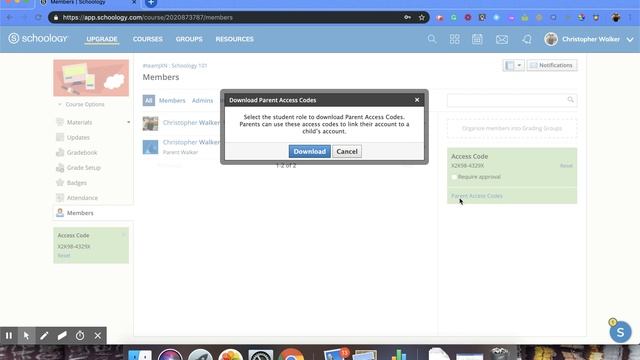
Task: Open the Schoology home logo
Action: 38,39
